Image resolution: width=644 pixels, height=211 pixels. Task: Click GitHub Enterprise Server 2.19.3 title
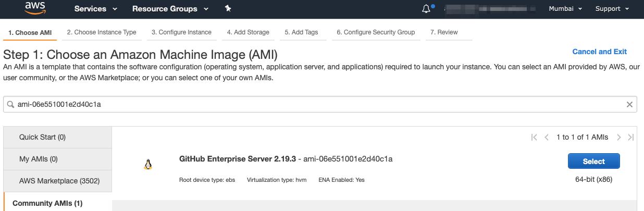[238, 159]
